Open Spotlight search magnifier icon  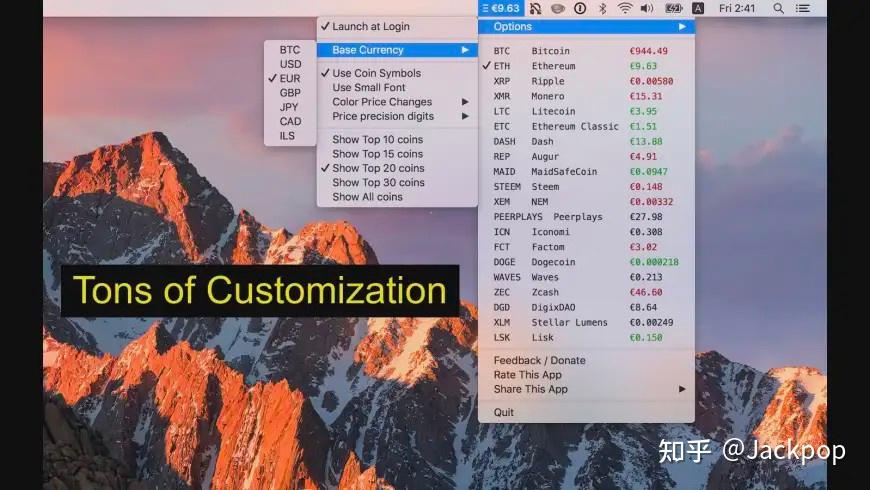[x=778, y=8]
